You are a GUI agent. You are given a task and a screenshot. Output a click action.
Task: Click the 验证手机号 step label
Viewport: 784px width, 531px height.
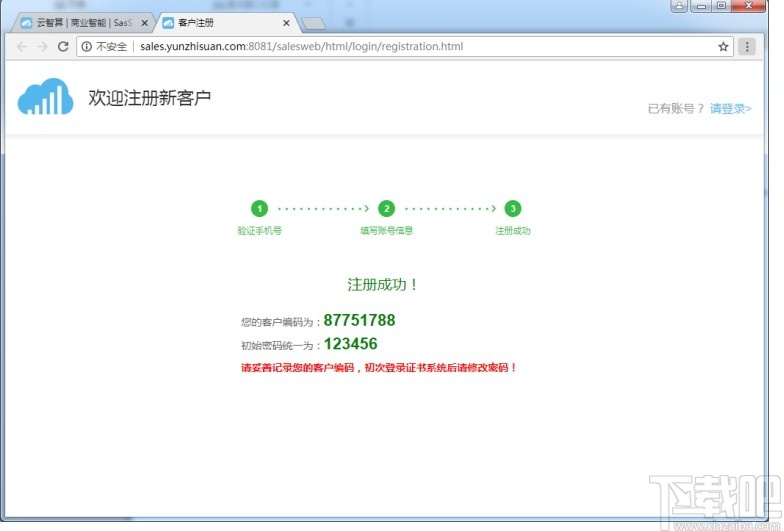(x=260, y=230)
